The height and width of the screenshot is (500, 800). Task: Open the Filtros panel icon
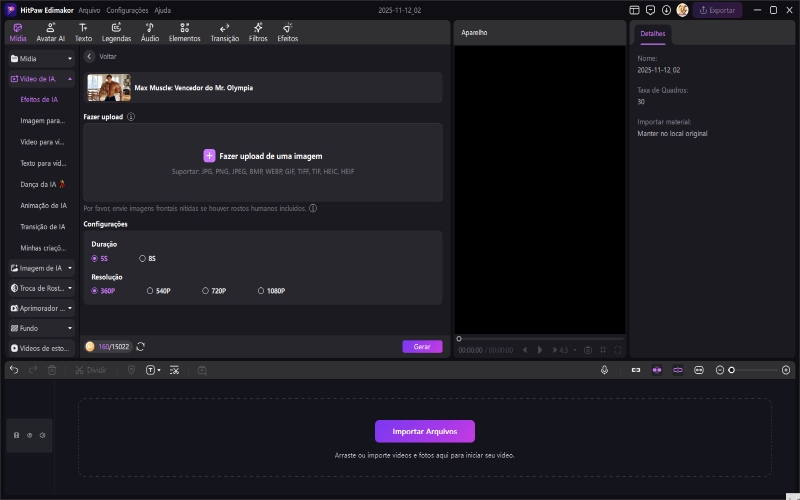click(257, 32)
